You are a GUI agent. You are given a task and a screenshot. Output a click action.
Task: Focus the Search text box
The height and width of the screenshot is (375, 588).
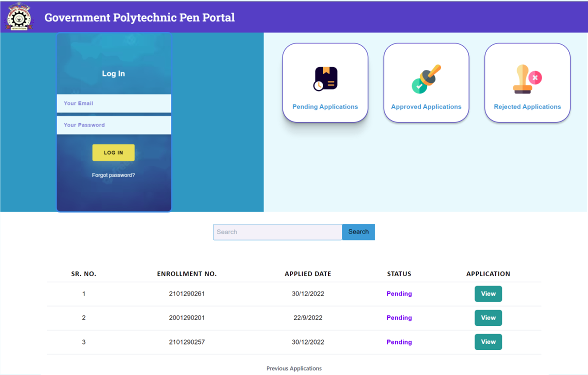pos(277,232)
